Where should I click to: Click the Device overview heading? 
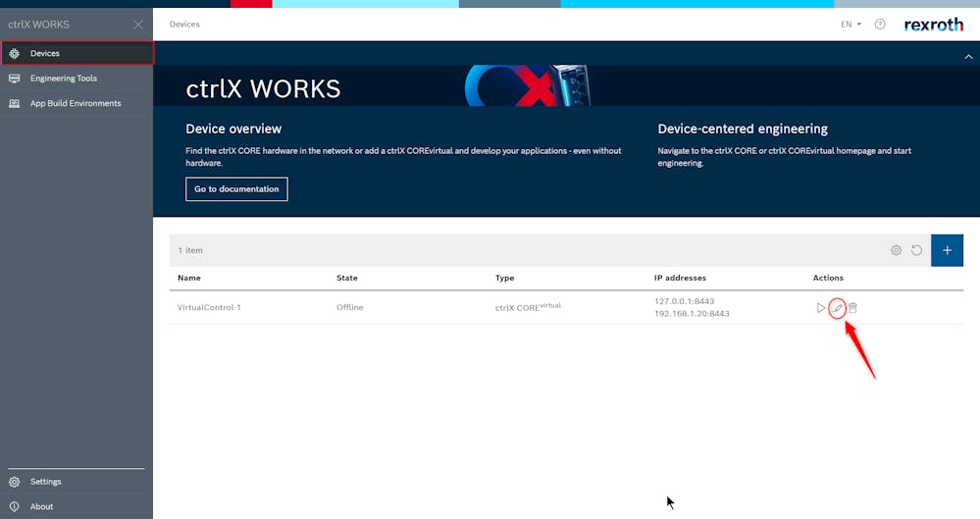click(x=233, y=129)
